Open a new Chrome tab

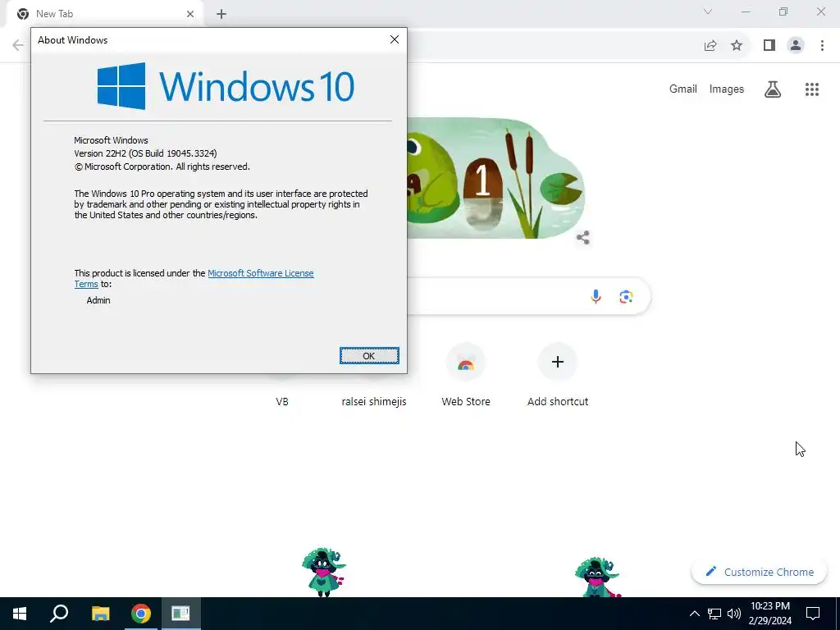pos(221,14)
